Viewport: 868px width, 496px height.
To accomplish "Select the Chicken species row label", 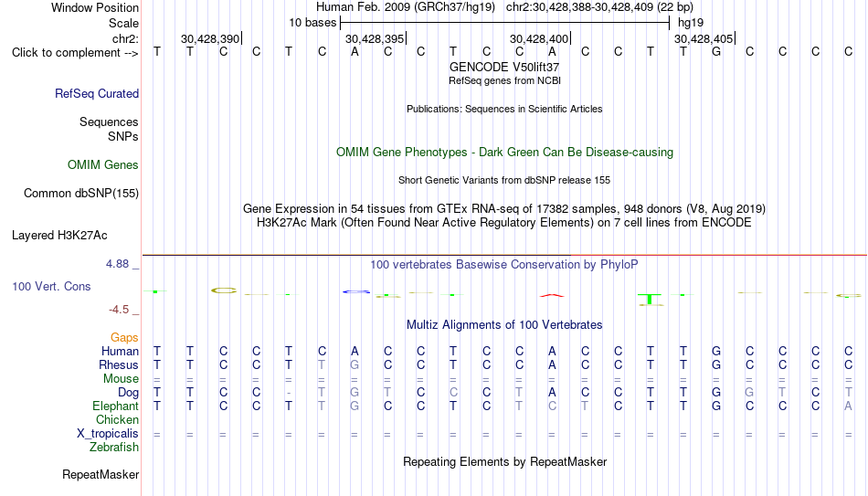I will (x=117, y=419).
